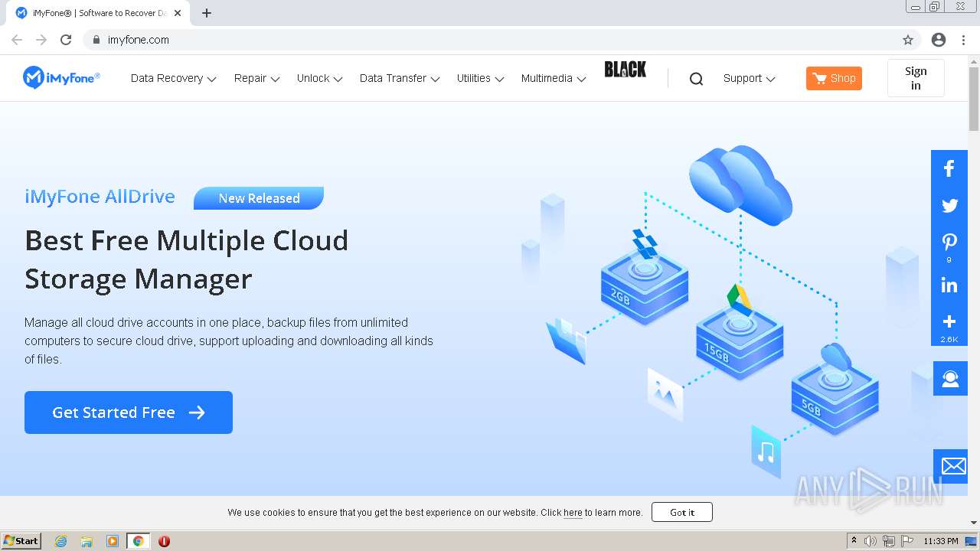Click the Opera icon in the taskbar
The height and width of the screenshot is (551, 980).
164,541
